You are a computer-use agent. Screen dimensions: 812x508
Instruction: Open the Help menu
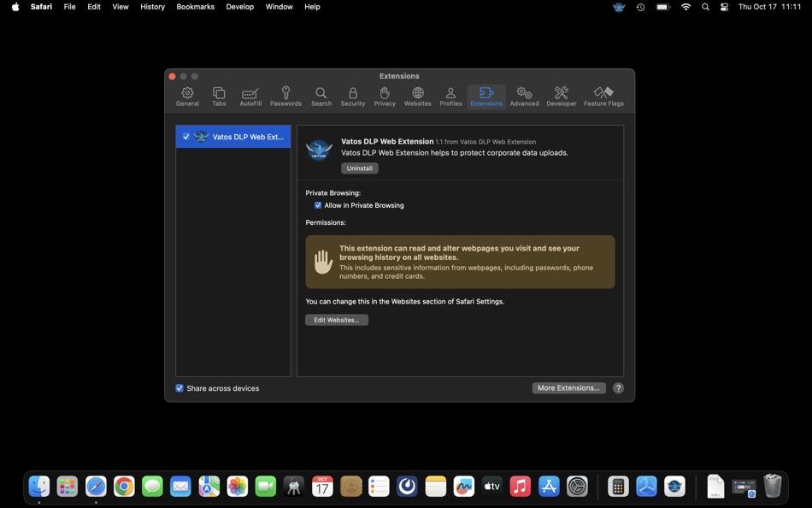312,7
